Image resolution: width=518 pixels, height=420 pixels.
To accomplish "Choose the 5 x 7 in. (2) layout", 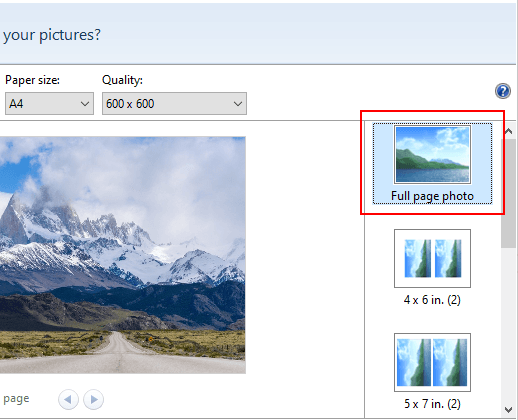I will point(432,372).
